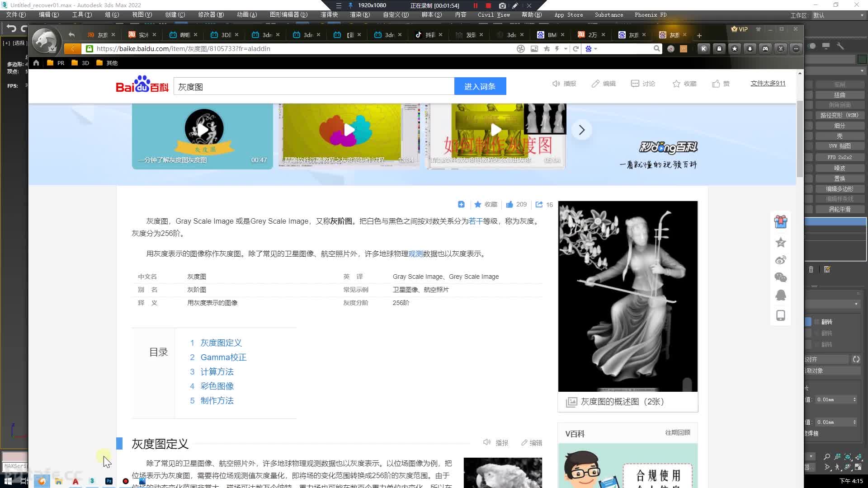Open mobile view icon in Baike sidebar
The height and width of the screenshot is (488, 868).
point(781,315)
